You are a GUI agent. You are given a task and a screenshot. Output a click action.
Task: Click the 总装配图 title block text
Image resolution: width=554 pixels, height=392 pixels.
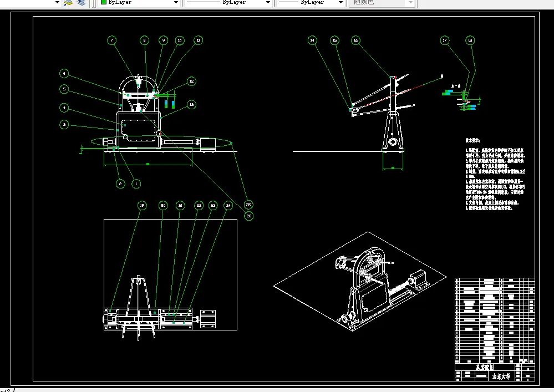(x=485, y=367)
